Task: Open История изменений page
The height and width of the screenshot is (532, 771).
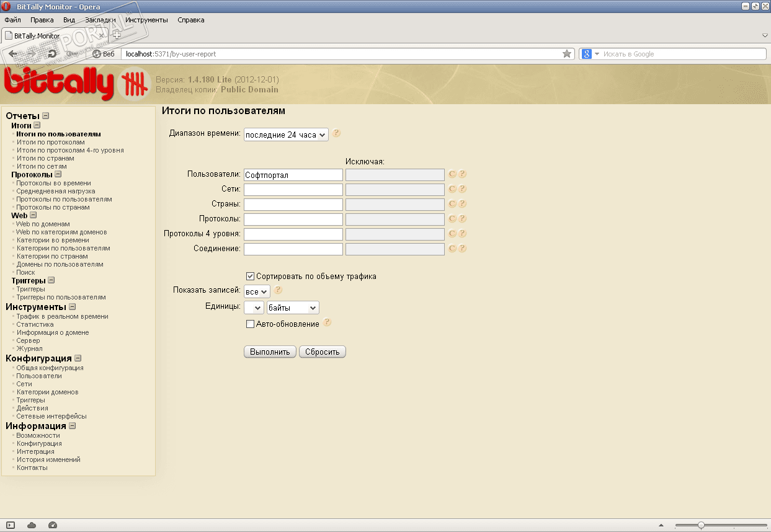Action: (x=48, y=459)
